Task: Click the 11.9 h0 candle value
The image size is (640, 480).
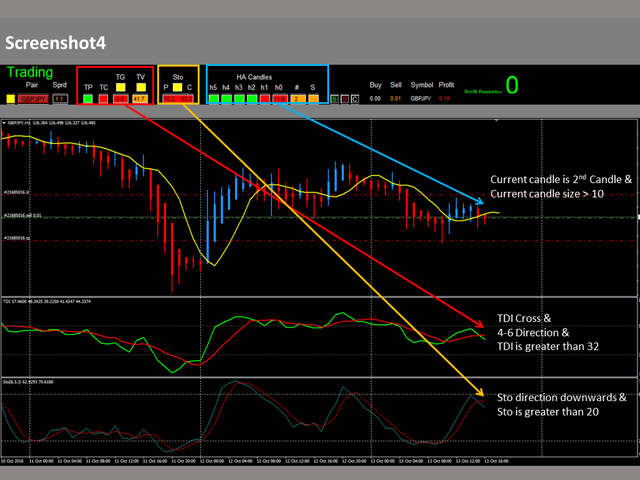Action: (x=280, y=99)
